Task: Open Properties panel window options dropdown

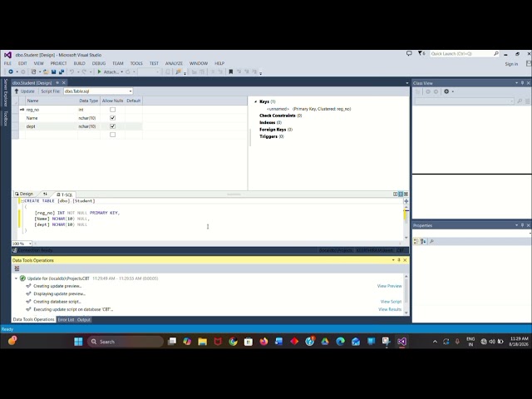Action: [x=517, y=225]
